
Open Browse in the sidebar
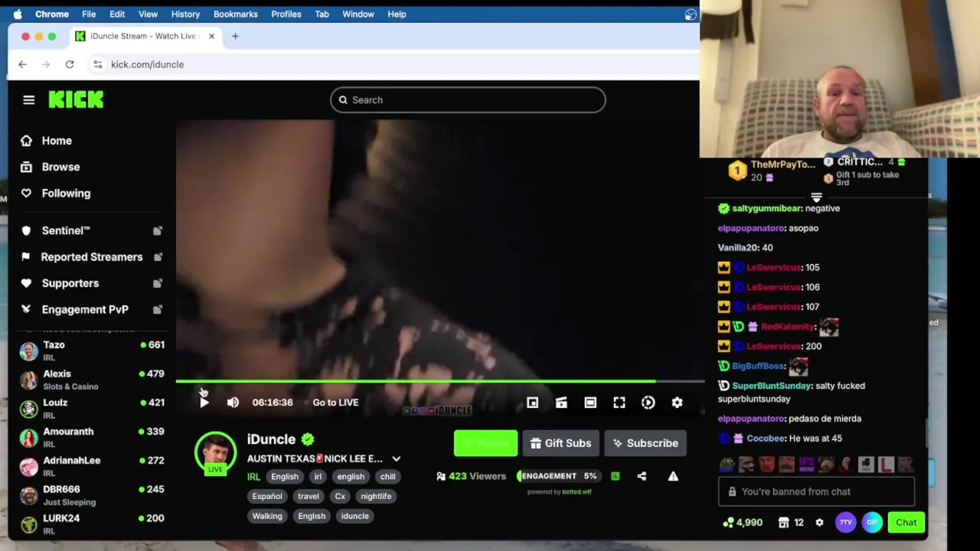tap(60, 167)
